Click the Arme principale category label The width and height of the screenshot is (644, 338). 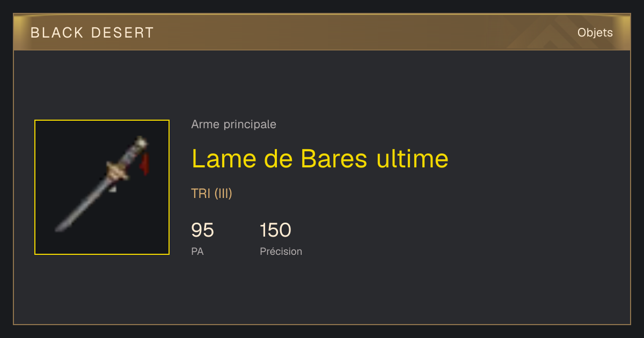(x=233, y=124)
